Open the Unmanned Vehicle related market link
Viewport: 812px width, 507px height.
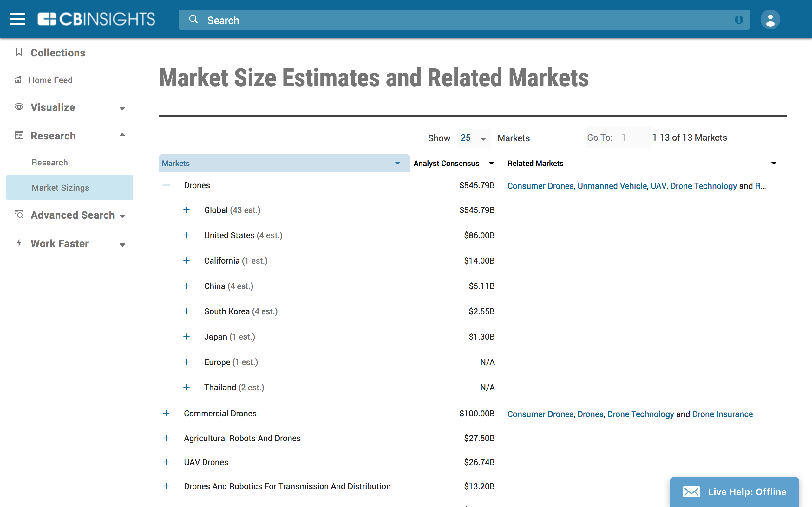point(612,186)
